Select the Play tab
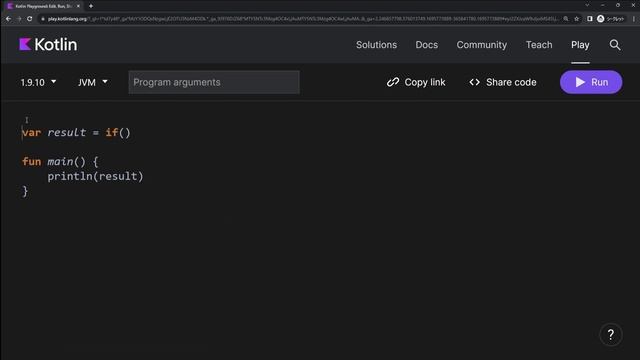Screen dimensions: 640x360 pyautogui.click(x=580, y=45)
